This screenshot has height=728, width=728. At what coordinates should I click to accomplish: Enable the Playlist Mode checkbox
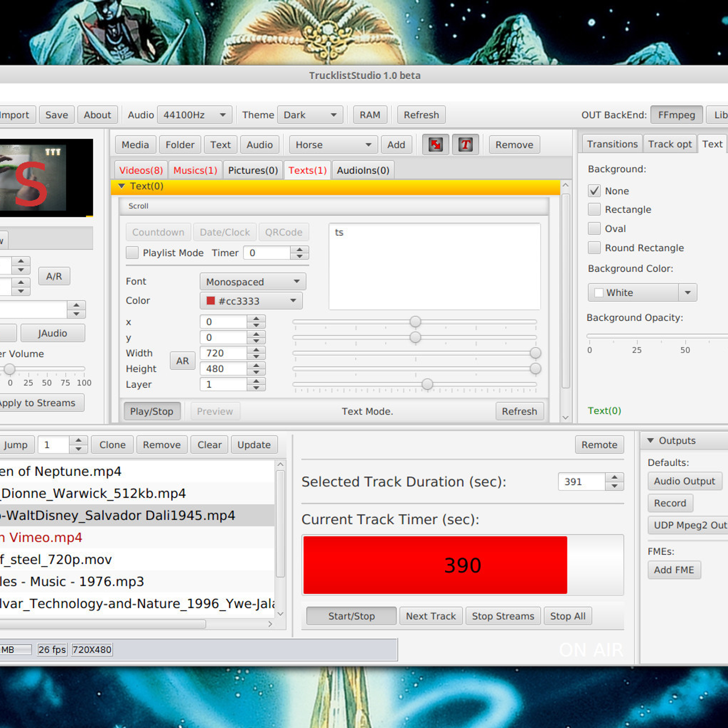coord(132,253)
